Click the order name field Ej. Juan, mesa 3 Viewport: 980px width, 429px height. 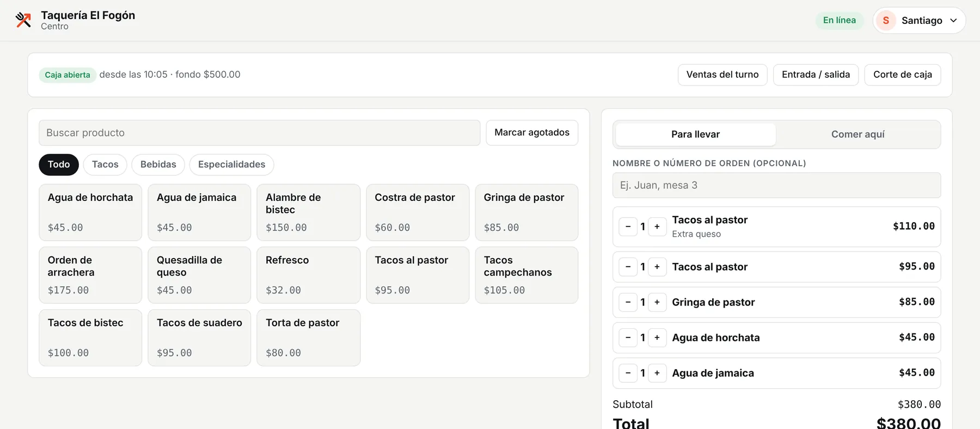pos(776,185)
